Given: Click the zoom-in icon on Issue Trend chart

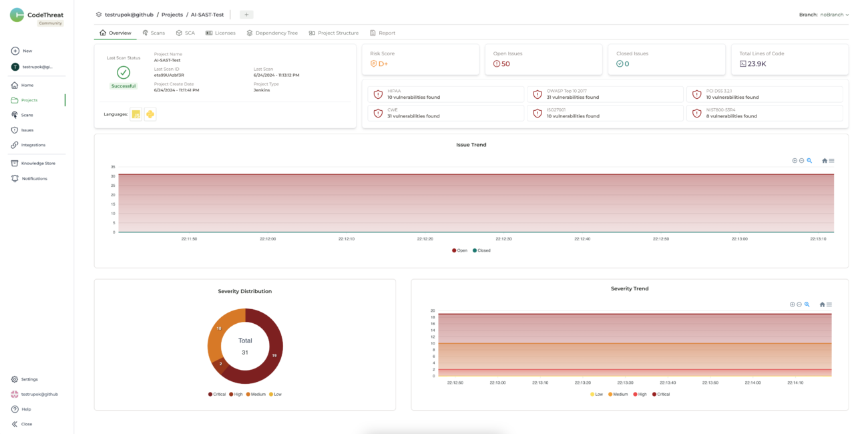Looking at the screenshot, I should [x=795, y=160].
